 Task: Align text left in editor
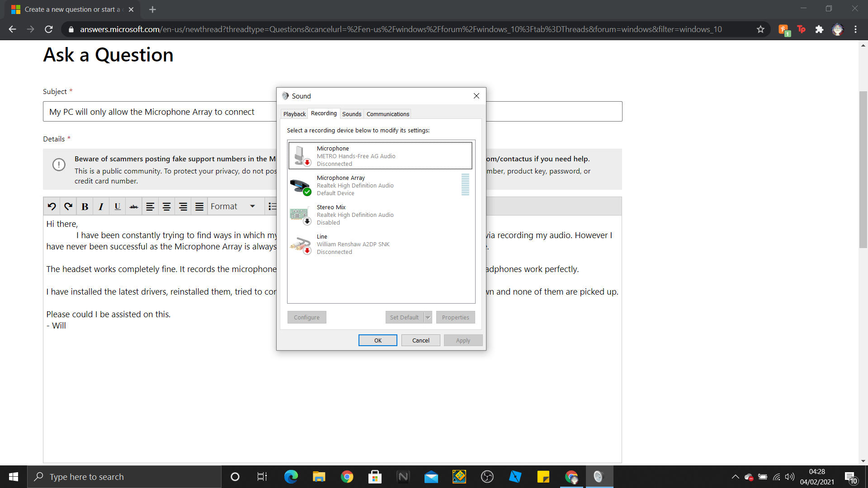tap(150, 206)
